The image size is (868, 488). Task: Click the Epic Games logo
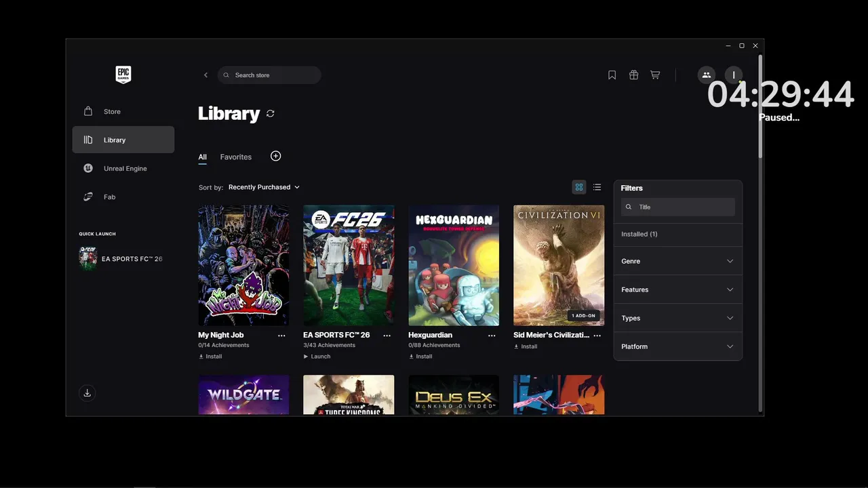[x=123, y=75]
